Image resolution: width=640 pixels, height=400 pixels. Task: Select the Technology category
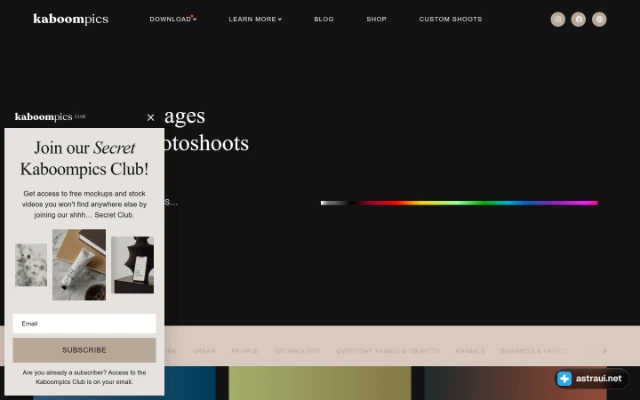coord(297,351)
